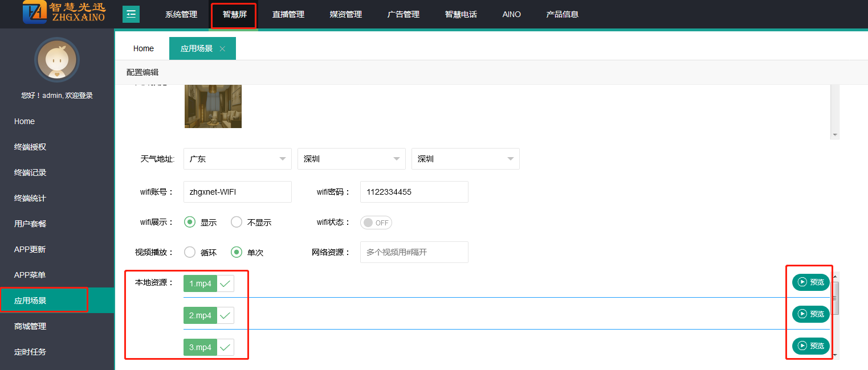Toggle the checkmark beside 1.mp4

[225, 283]
